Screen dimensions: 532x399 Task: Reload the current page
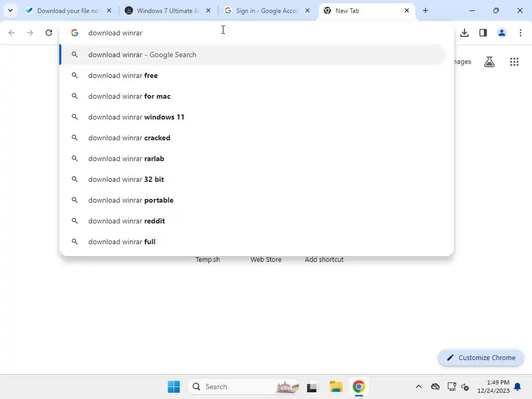(49, 33)
